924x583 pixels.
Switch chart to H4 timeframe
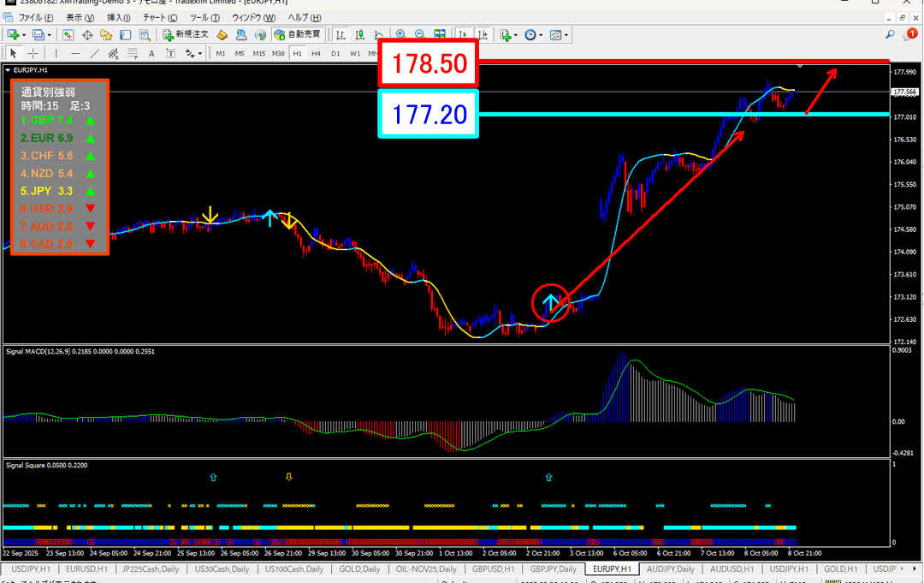316,54
